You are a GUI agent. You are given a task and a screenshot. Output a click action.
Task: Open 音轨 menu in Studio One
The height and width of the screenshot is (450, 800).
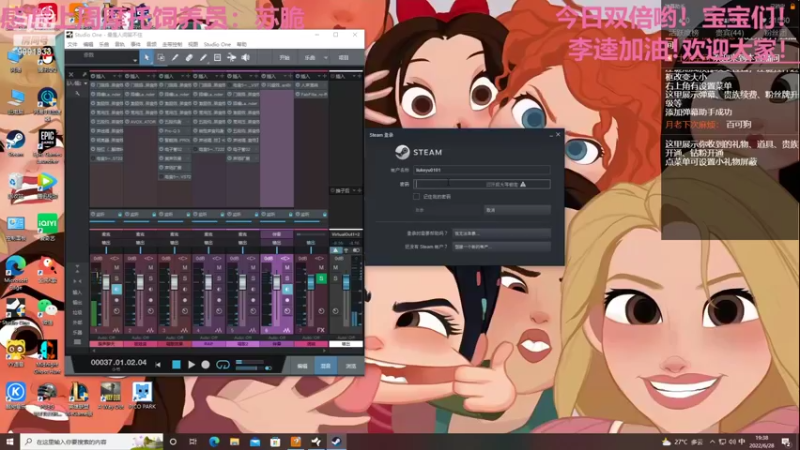tap(120, 44)
